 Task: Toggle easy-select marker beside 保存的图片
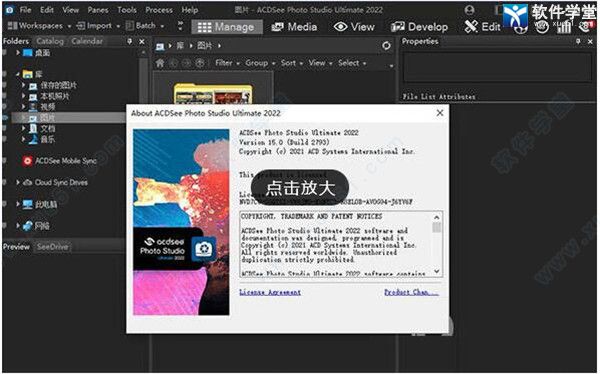[x=5, y=85]
